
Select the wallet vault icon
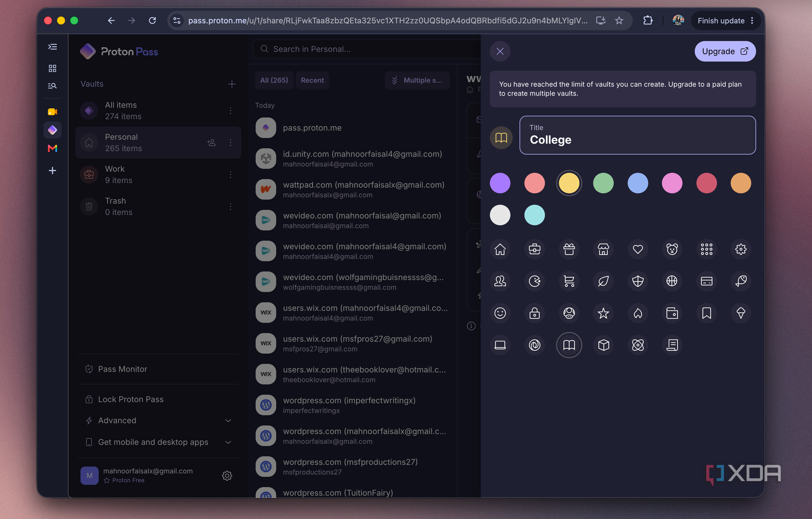672,313
